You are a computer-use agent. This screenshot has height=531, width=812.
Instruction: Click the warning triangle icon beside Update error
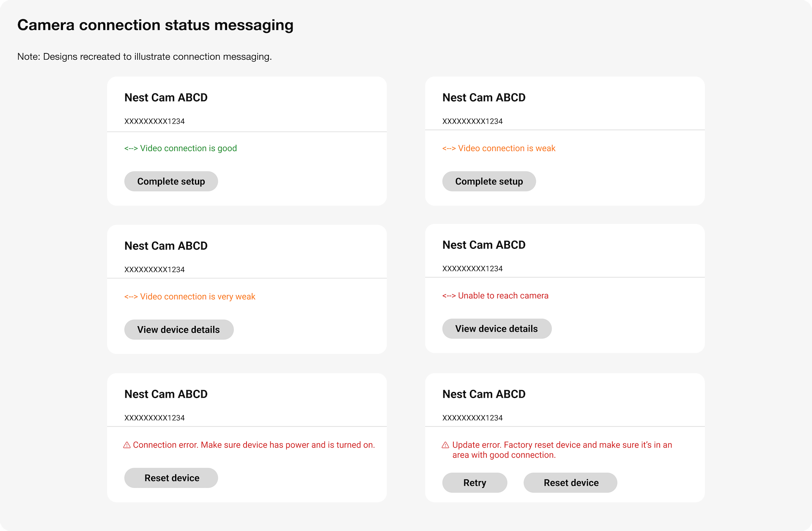pos(445,445)
